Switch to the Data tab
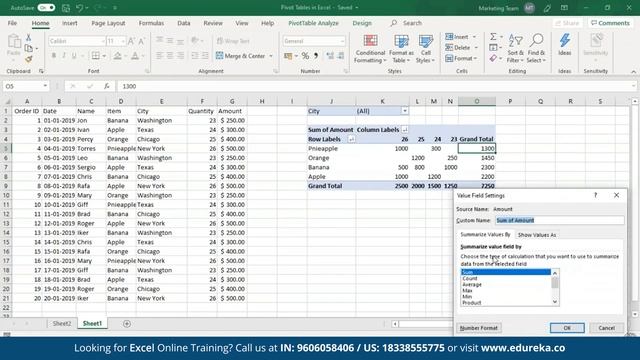Screen dimensions: 640x360 [x=184, y=23]
